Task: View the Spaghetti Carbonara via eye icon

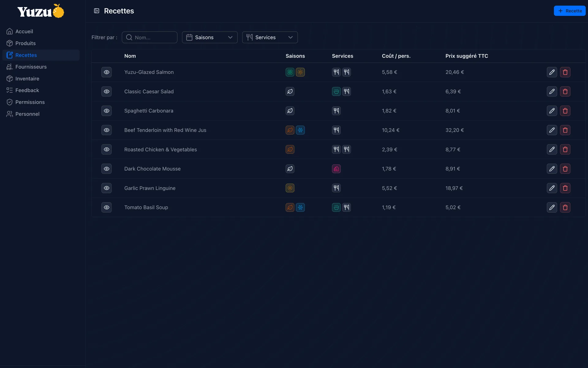Action: [107, 111]
